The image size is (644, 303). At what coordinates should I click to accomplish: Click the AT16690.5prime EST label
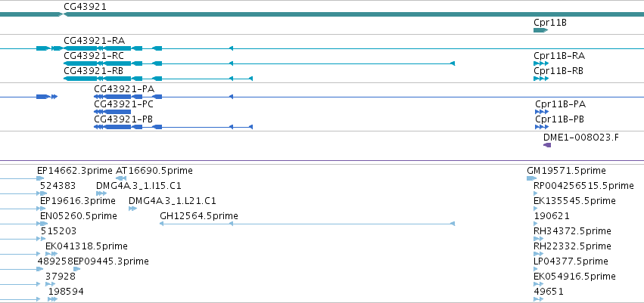pos(154,171)
